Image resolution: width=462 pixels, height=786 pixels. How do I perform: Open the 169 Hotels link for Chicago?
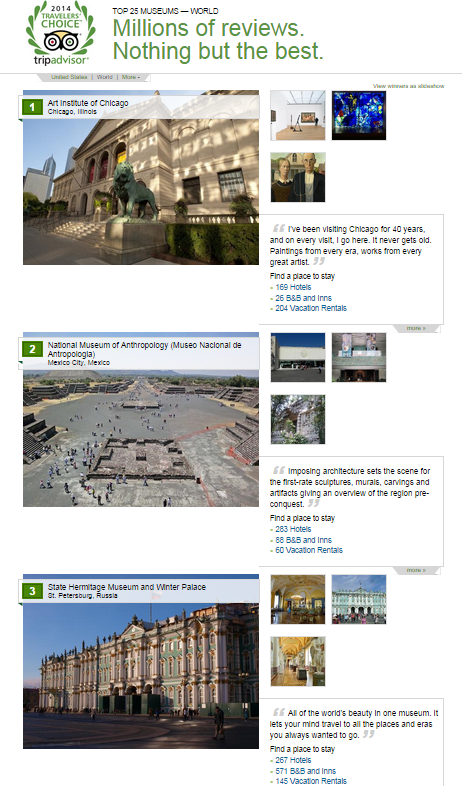pos(293,287)
